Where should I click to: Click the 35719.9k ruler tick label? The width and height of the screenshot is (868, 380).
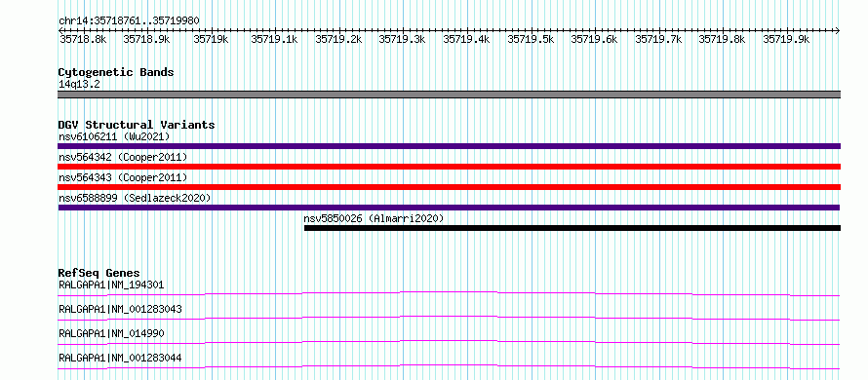point(786,39)
